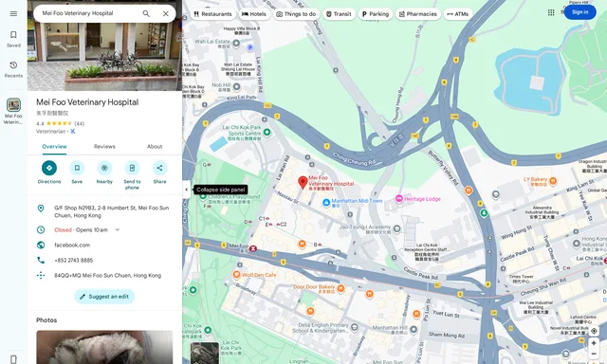Save Mei Foo Veterinary Hospital
Screen dimensions: 607x364
[x=77, y=173]
